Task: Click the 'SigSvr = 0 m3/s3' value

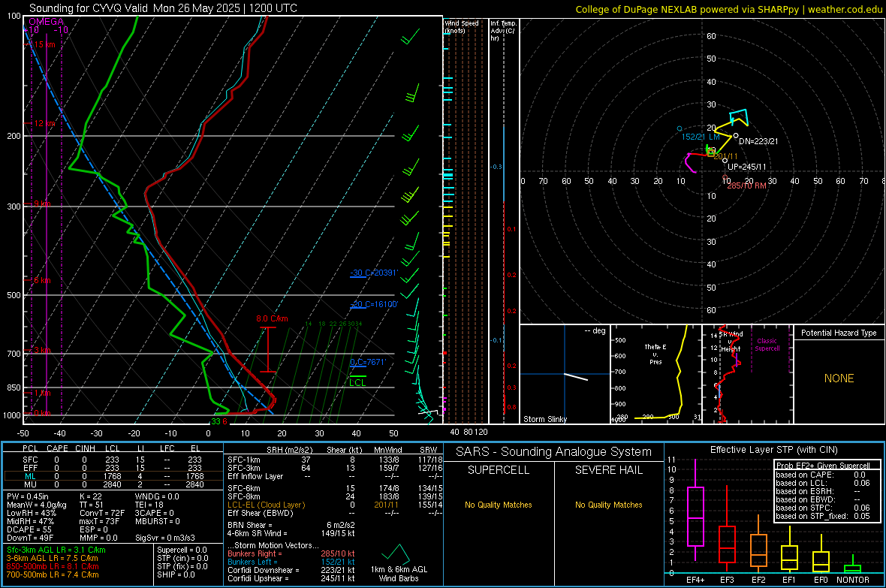Action: [165, 538]
